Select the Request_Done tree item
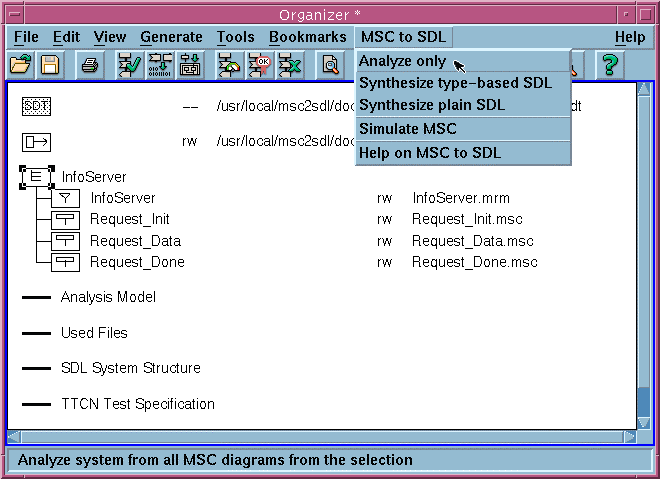The image size is (660, 479). click(137, 262)
